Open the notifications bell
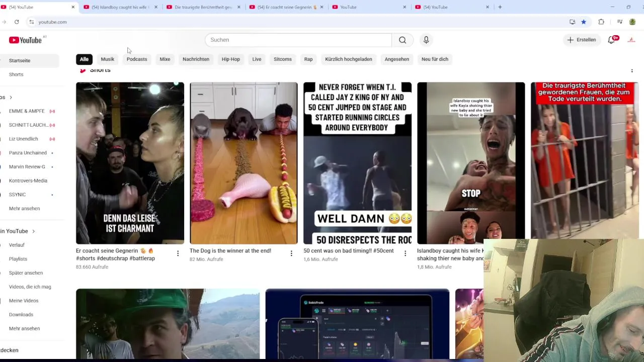The height and width of the screenshot is (362, 644). click(612, 40)
